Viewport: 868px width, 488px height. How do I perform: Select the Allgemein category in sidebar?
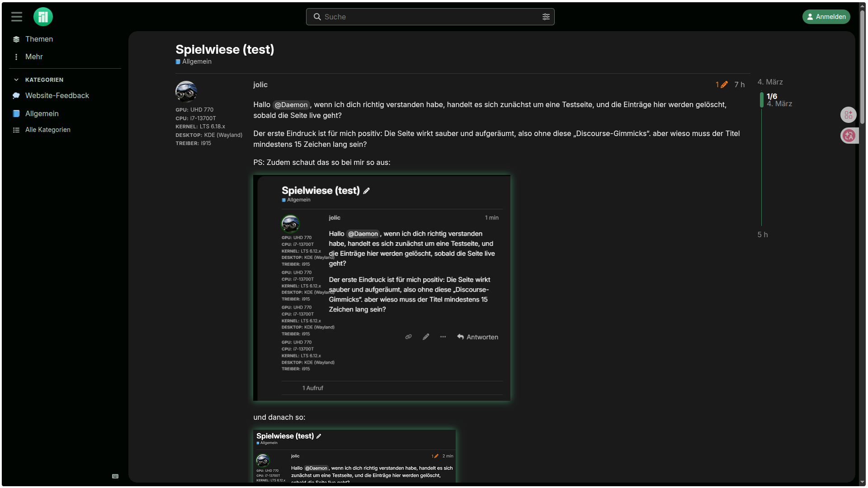(42, 113)
